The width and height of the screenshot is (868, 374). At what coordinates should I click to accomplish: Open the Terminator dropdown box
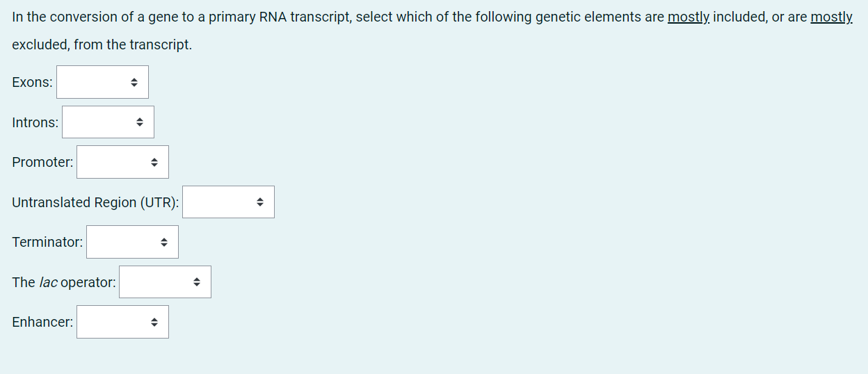coord(132,242)
